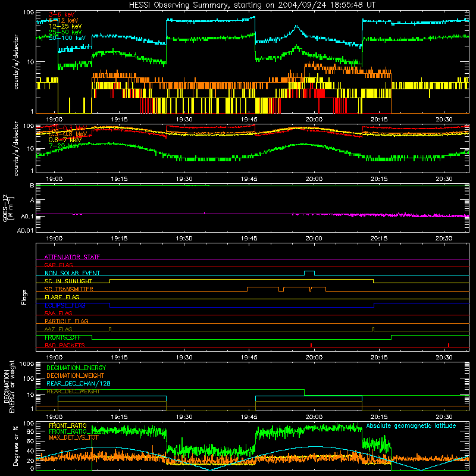Select the BAD_PACKETS flag label
The image size is (476, 476).
(65, 345)
